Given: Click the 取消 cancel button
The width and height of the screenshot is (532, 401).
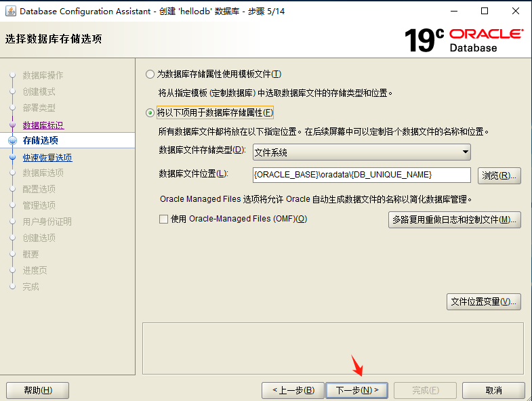Looking at the screenshot, I should pyautogui.click(x=493, y=390).
